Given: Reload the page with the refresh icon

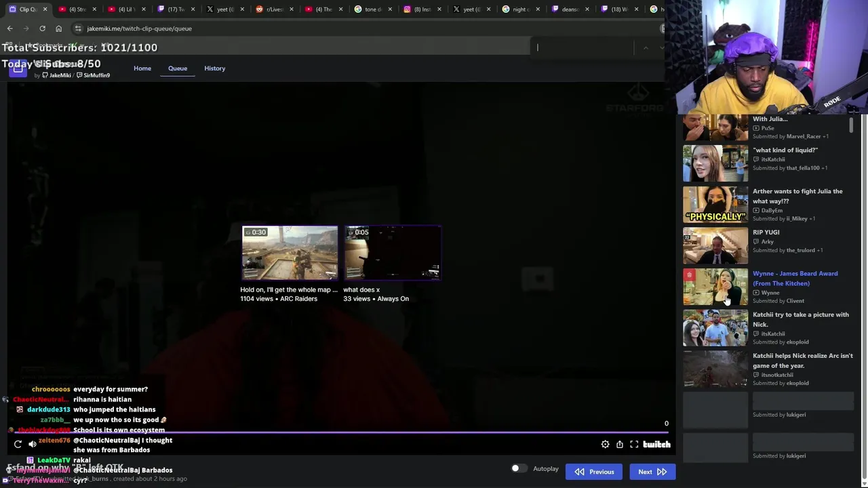Looking at the screenshot, I should tap(42, 28).
